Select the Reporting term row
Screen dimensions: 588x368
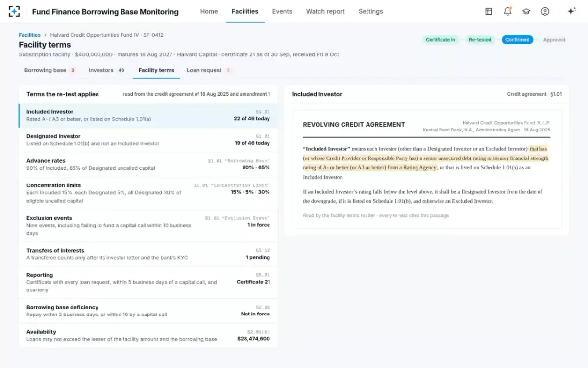(x=148, y=283)
